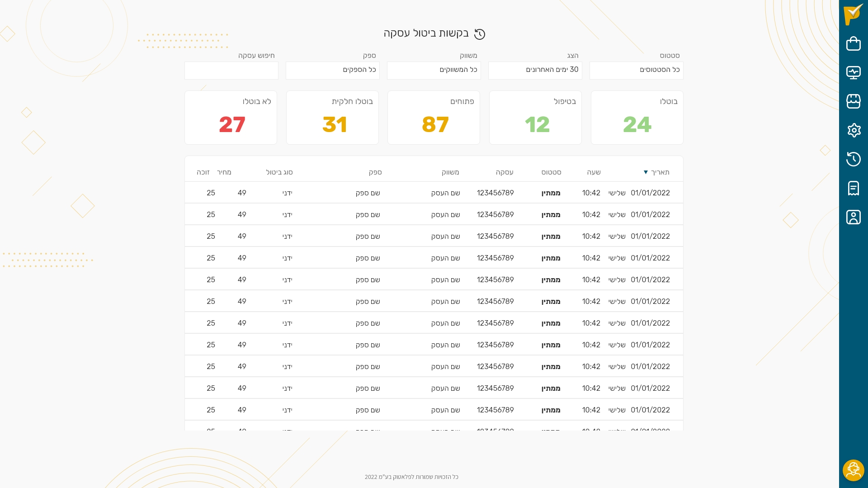Screen dimensions: 868x488
Task: Click date 01/01/2022 in the first table row
Action: (x=650, y=193)
